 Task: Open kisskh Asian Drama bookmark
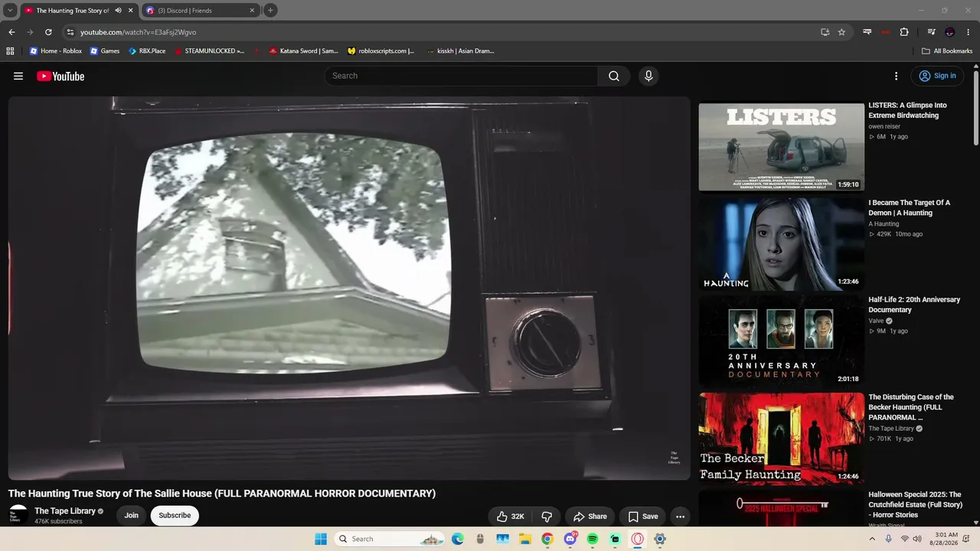pyautogui.click(x=460, y=51)
